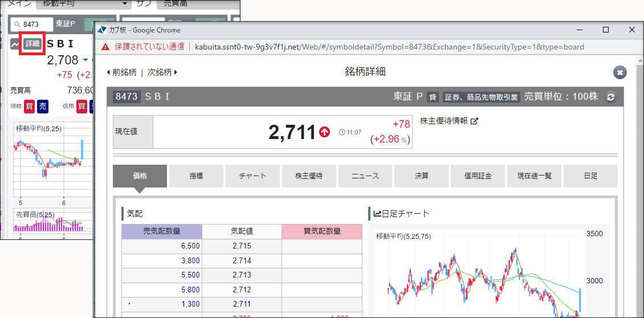Image resolution: width=644 pixels, height=318 pixels.
Task: Click the sell quantity 5,800 cell
Action: pyautogui.click(x=162, y=290)
